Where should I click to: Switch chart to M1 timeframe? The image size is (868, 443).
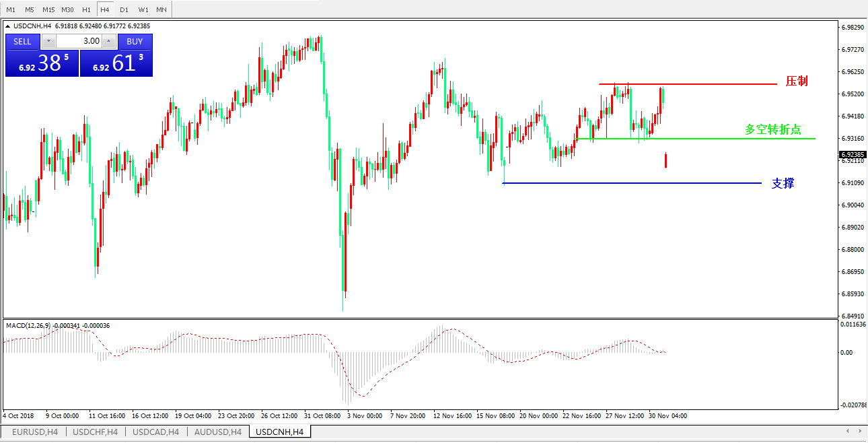11,9
